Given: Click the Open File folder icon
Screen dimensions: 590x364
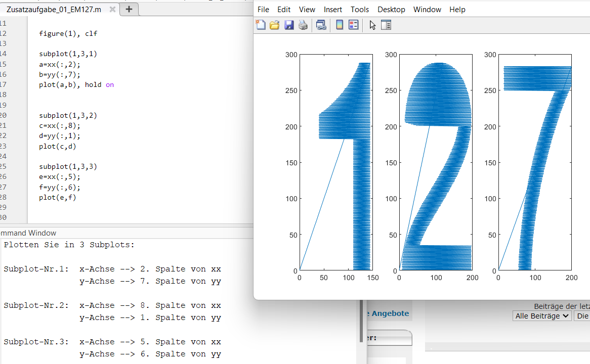Looking at the screenshot, I should [275, 25].
